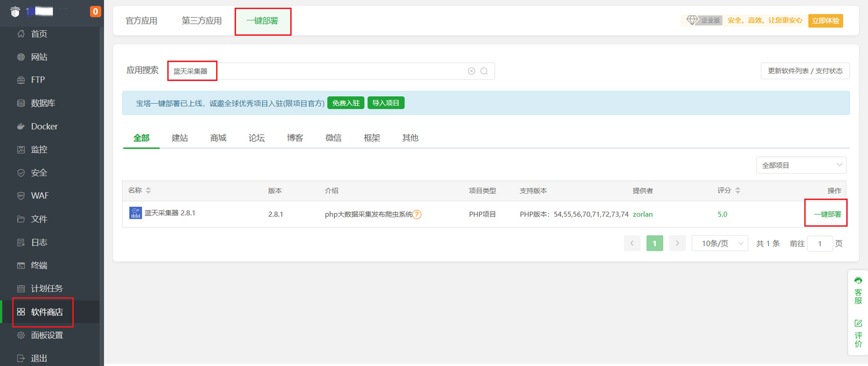The height and width of the screenshot is (366, 868).
Task: Select the 其他 category tab
Action: coord(410,138)
